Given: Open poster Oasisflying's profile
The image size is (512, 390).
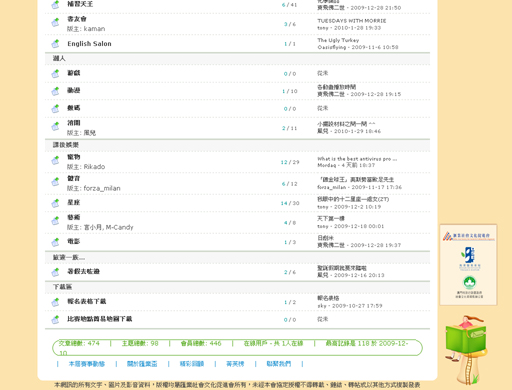Looking at the screenshot, I should pos(332,47).
